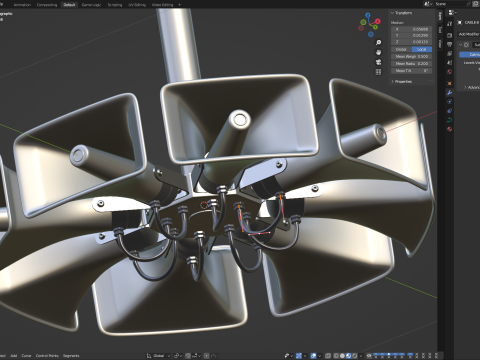Add a new workspace with plus button

(179, 5)
